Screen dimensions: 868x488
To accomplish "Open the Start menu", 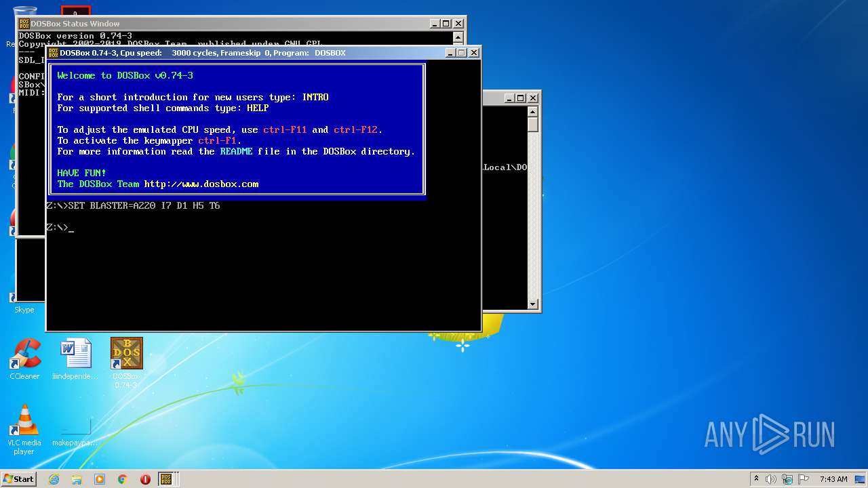I will pos(18,479).
